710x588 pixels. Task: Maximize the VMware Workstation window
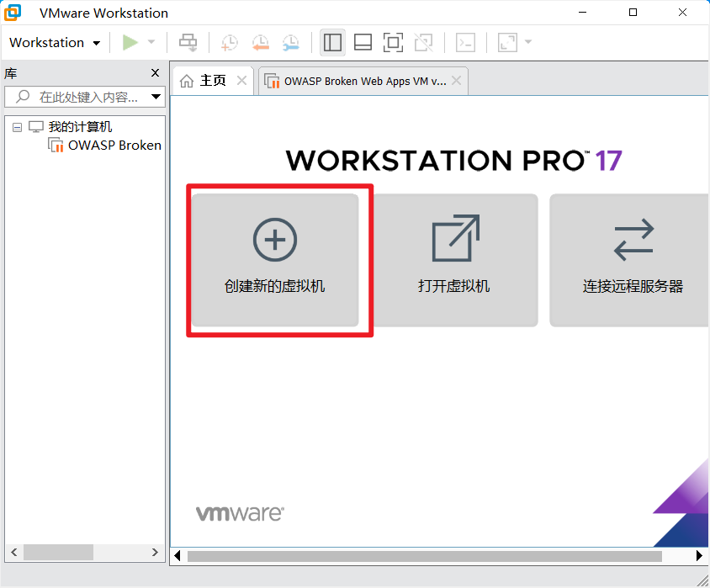pos(633,13)
